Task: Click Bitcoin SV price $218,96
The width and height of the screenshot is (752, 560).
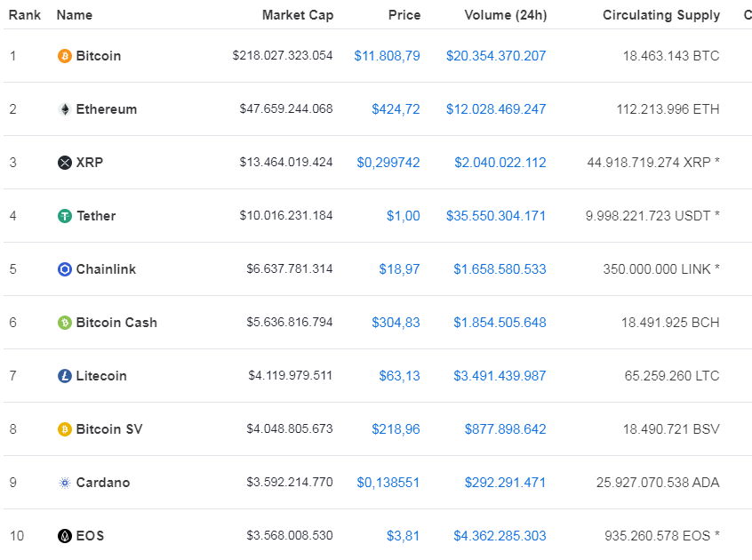Action: pyautogui.click(x=396, y=429)
